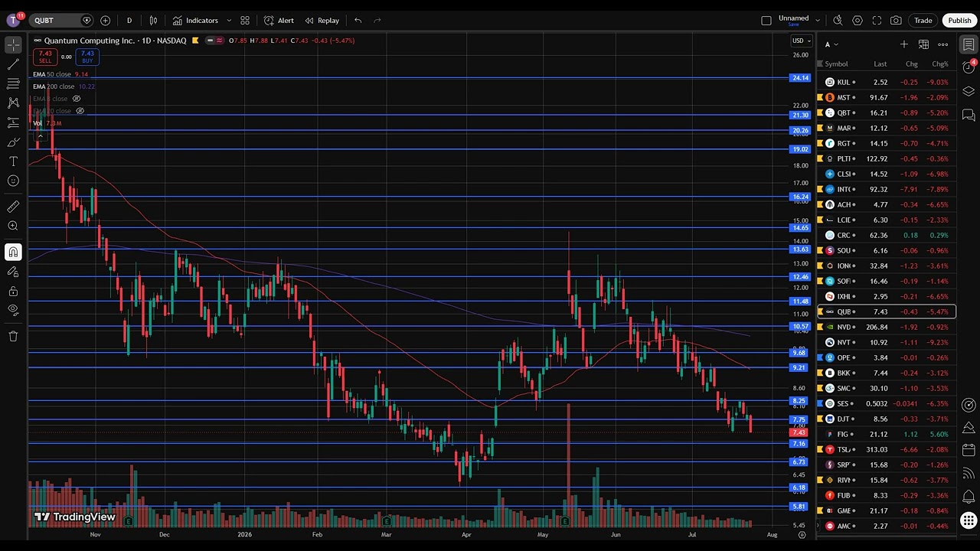980x551 pixels.
Task: Add a symbol to the watchlist
Action: click(x=903, y=44)
